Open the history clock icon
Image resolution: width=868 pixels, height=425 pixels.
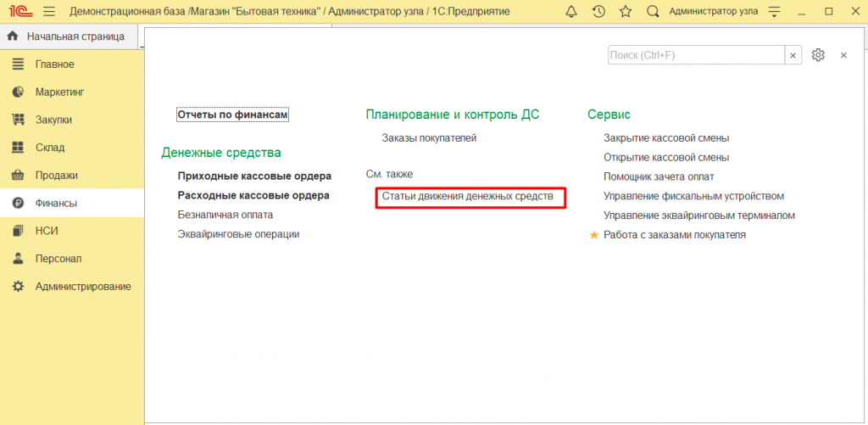tap(598, 12)
